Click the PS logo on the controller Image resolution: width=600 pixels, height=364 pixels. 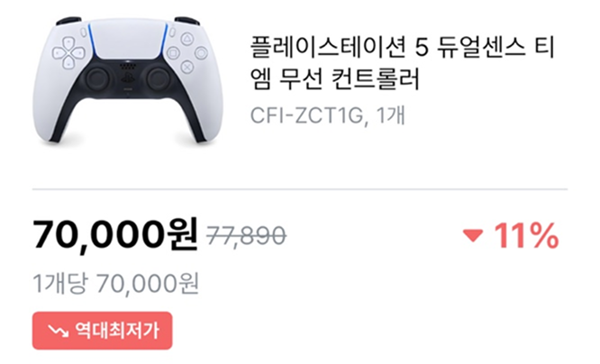126,78
